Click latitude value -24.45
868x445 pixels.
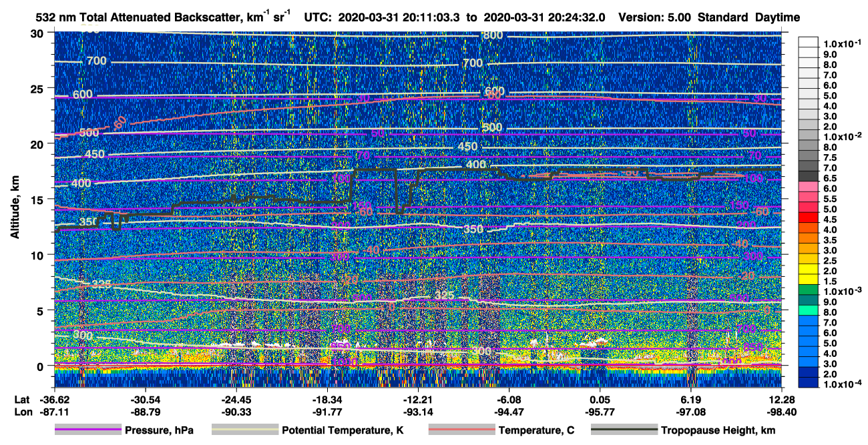pos(236,399)
